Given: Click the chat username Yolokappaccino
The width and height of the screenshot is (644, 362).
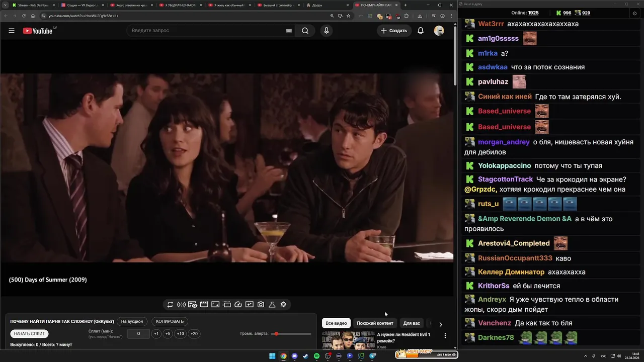Looking at the screenshot, I should (x=504, y=165).
